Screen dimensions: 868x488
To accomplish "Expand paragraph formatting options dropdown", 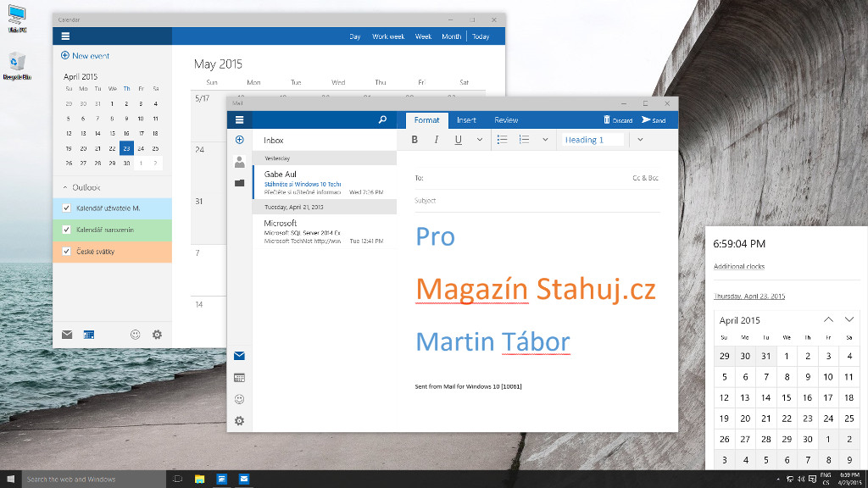I will point(545,140).
